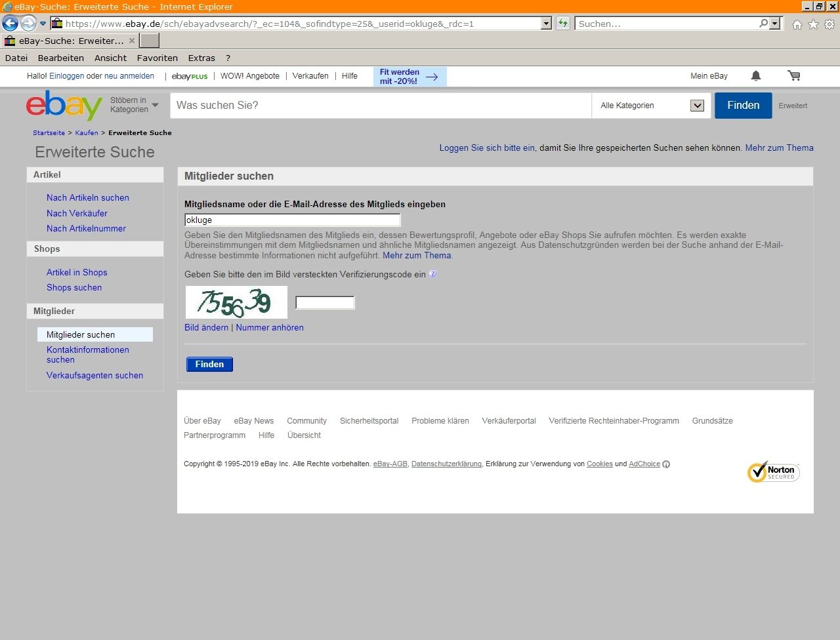The width and height of the screenshot is (840, 640).
Task: Click the browser Forward arrow button
Action: (x=28, y=24)
